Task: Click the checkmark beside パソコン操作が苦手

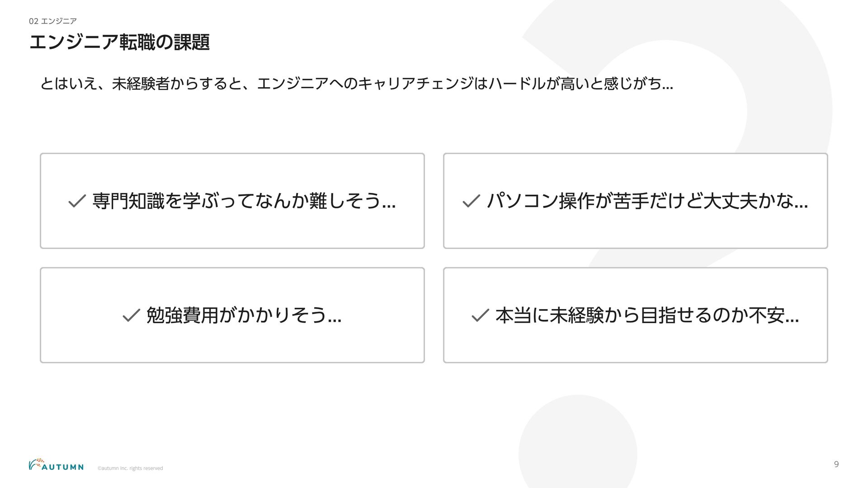Action: pos(471,201)
